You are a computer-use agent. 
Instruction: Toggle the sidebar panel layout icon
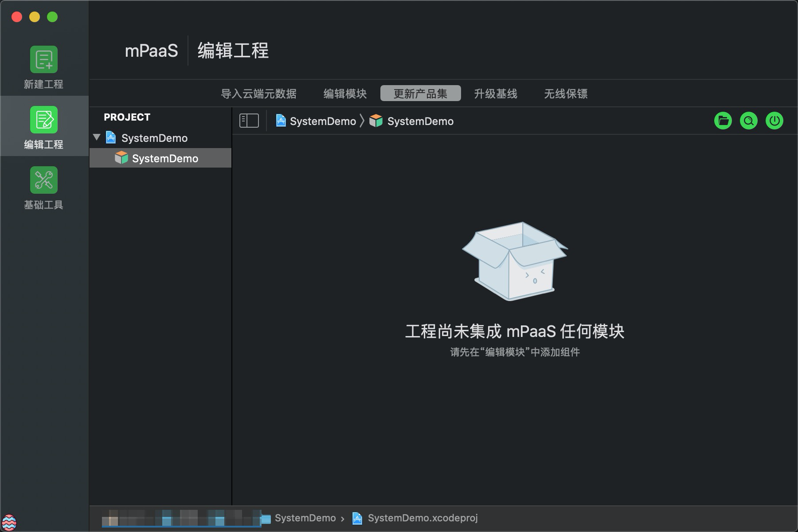[249, 121]
